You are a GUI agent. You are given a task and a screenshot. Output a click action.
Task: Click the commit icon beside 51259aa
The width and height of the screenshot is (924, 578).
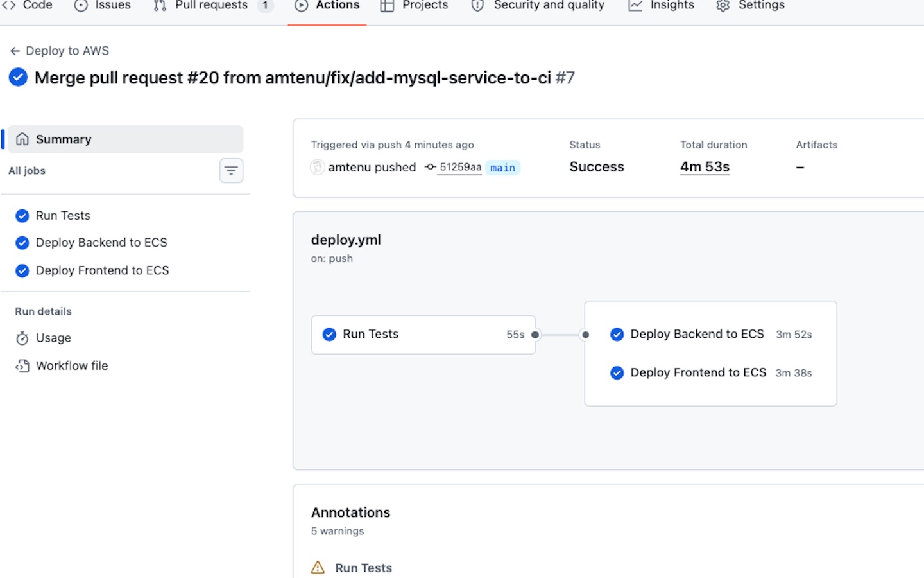[x=430, y=167]
